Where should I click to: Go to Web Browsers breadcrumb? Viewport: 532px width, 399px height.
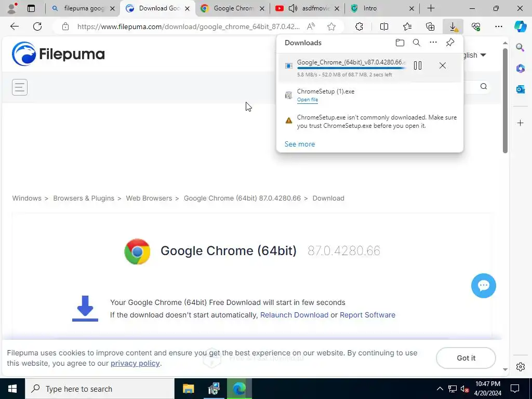[149, 198]
